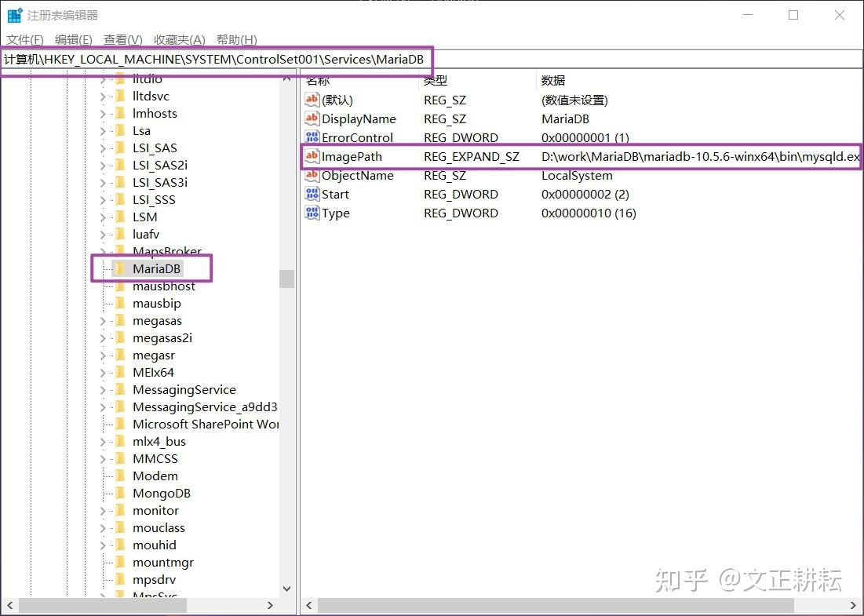
Task: Click the tree pane horizontal scroll right arrow
Action: tap(270, 605)
